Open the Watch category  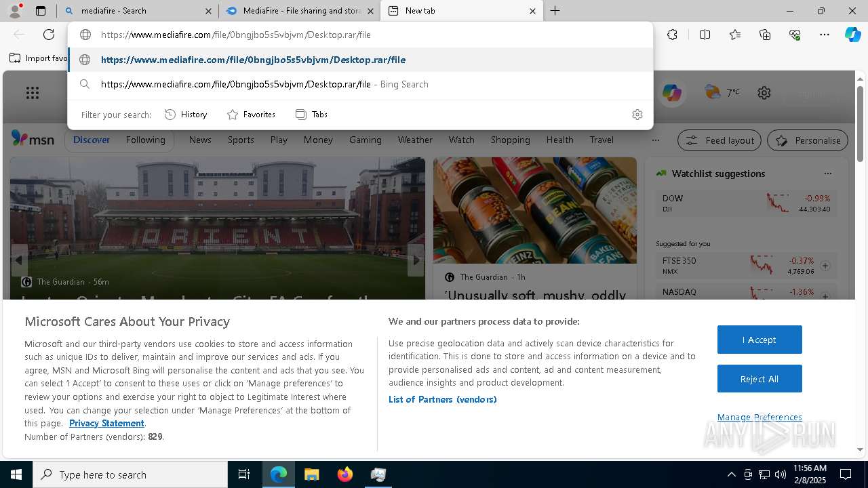pos(461,140)
